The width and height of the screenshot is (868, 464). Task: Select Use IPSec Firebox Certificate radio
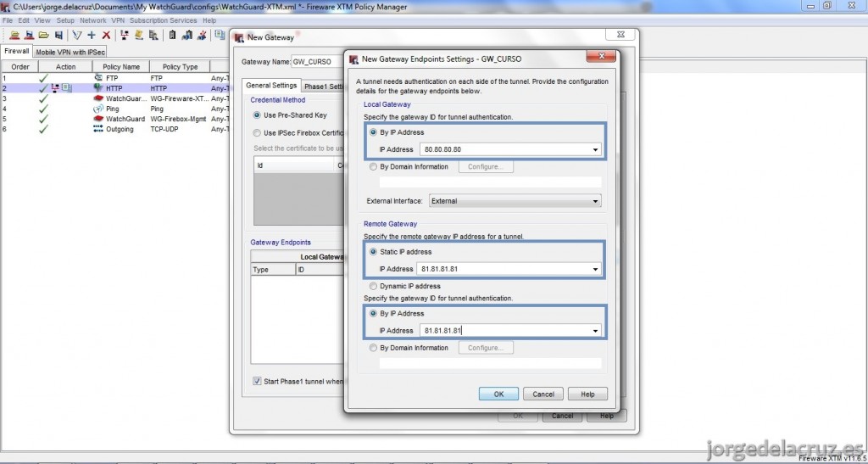(x=257, y=133)
